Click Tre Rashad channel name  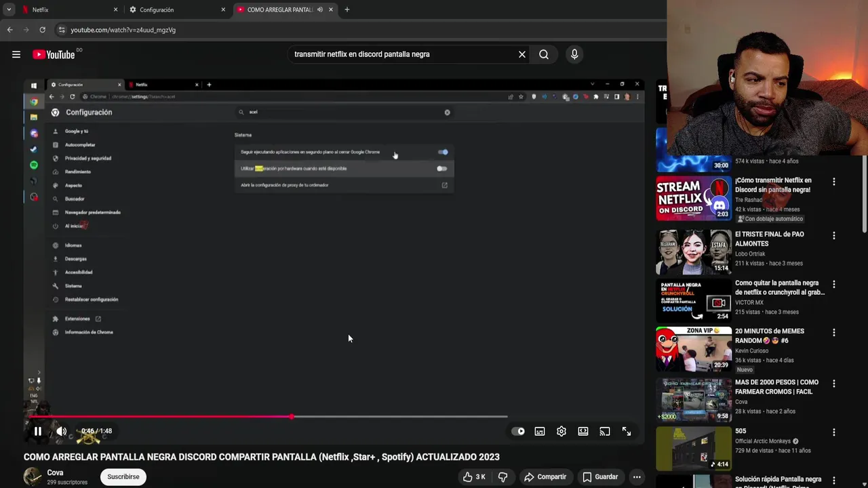click(x=749, y=200)
